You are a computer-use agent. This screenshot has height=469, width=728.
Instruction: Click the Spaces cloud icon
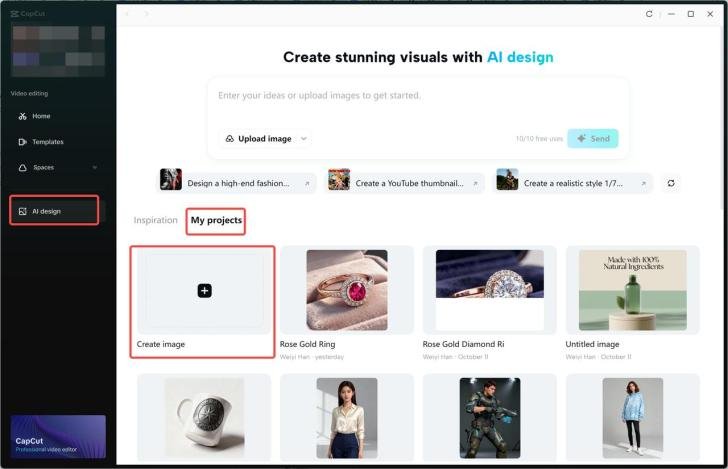coord(23,168)
